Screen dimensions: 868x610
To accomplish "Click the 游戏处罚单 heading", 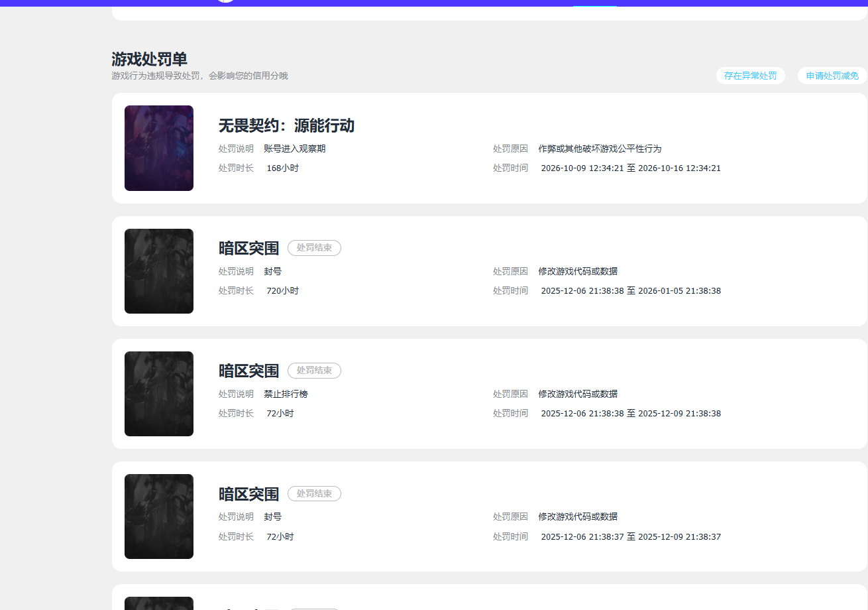I will click(x=149, y=59).
